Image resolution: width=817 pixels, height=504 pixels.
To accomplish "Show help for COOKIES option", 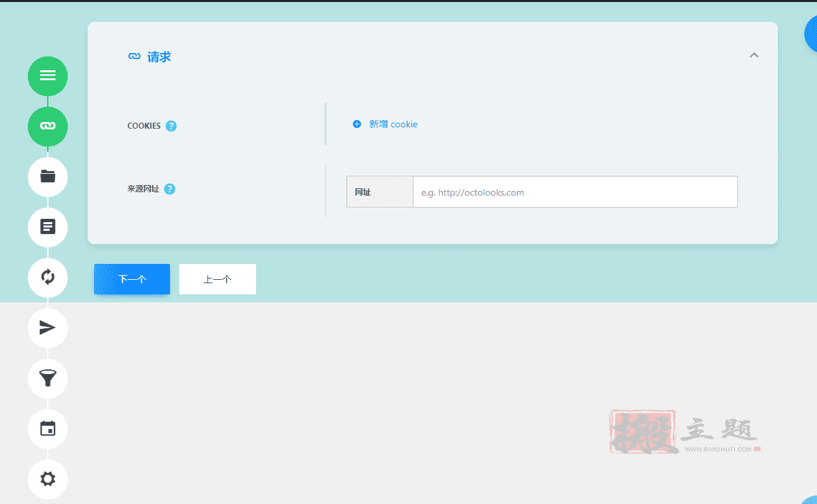I will click(171, 126).
